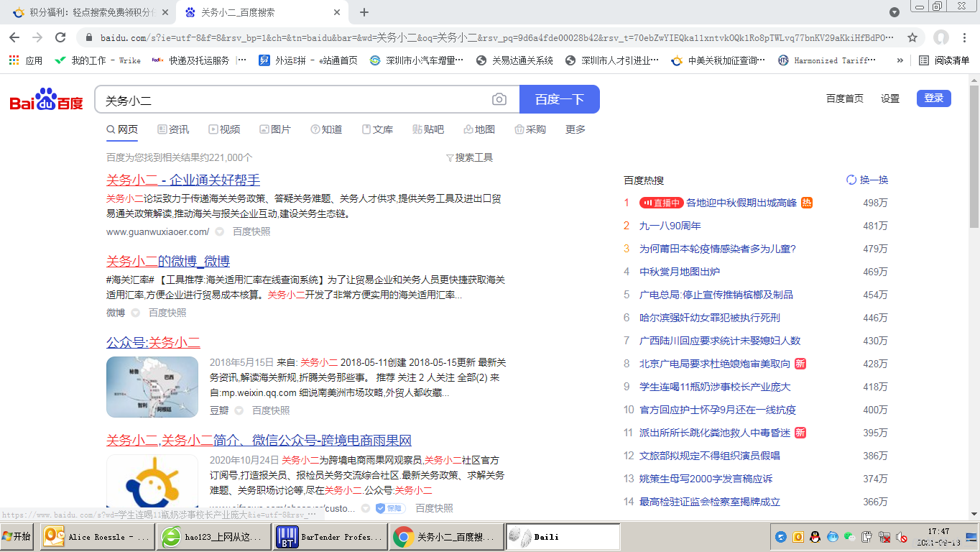This screenshot has width=980, height=552.
Task: Click the browser forward arrow
Action: 37,37
